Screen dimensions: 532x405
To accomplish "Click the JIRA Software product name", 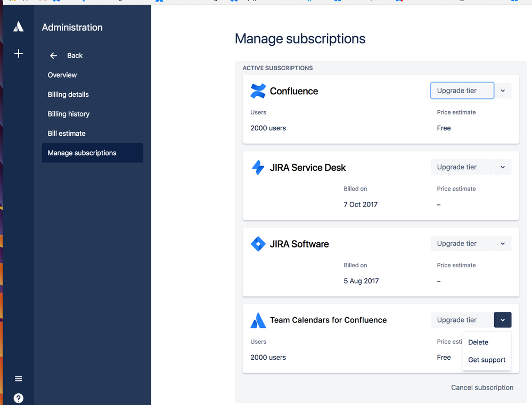I will (x=299, y=244).
